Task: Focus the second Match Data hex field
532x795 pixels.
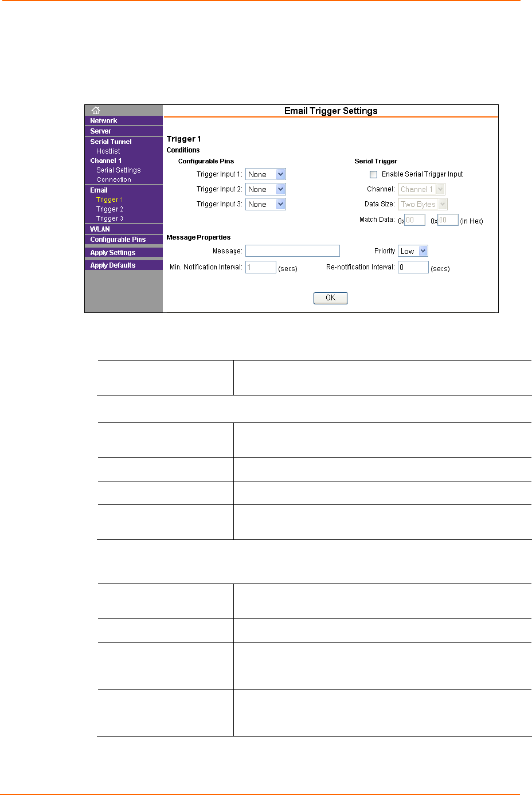Action: [448, 220]
